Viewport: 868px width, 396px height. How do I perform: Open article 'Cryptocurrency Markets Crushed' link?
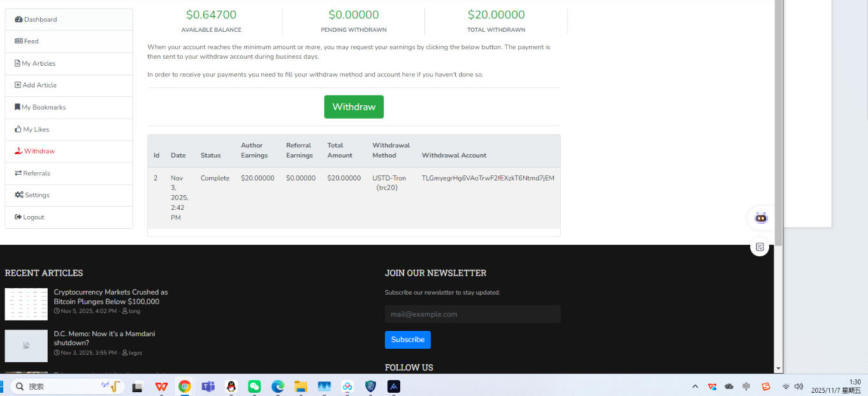[x=110, y=297]
